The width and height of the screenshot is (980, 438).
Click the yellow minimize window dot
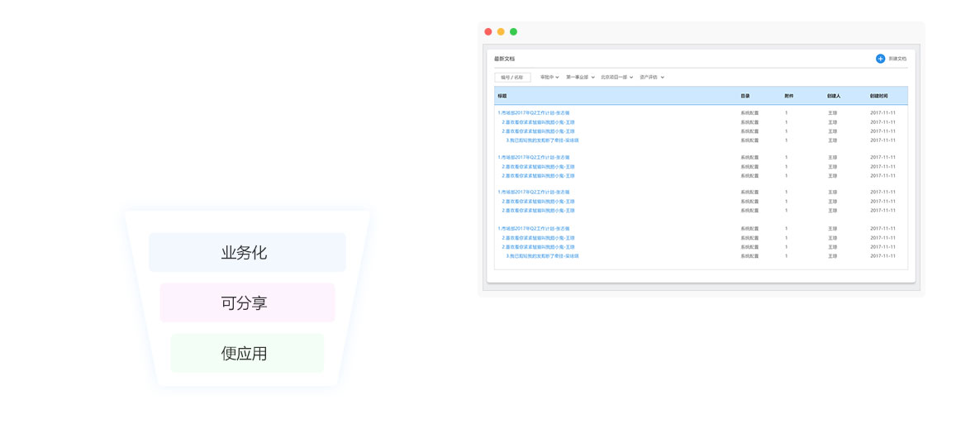[x=501, y=32]
